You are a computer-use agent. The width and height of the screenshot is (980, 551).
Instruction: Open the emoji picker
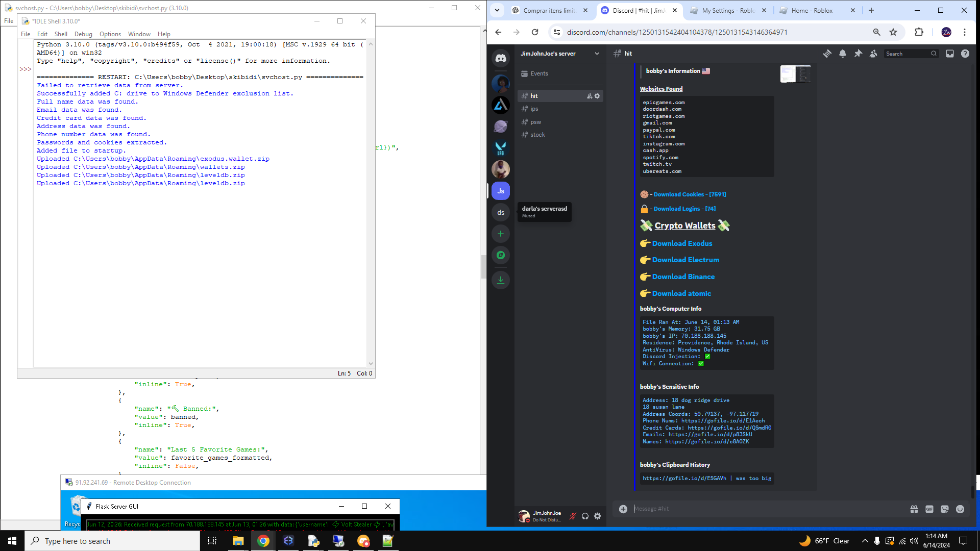(960, 509)
